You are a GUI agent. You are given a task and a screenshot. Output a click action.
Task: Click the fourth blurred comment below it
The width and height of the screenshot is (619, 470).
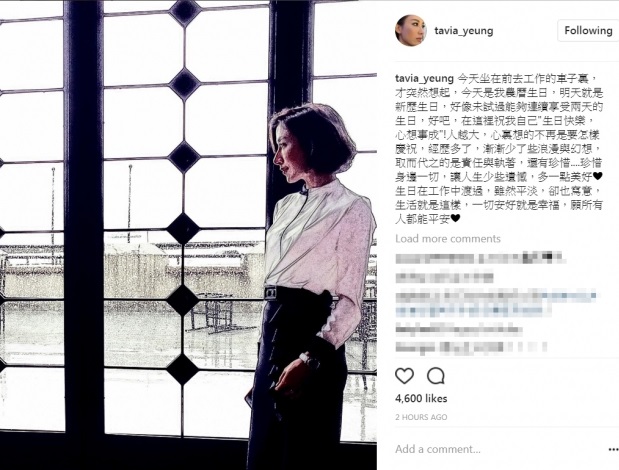[x=459, y=330]
